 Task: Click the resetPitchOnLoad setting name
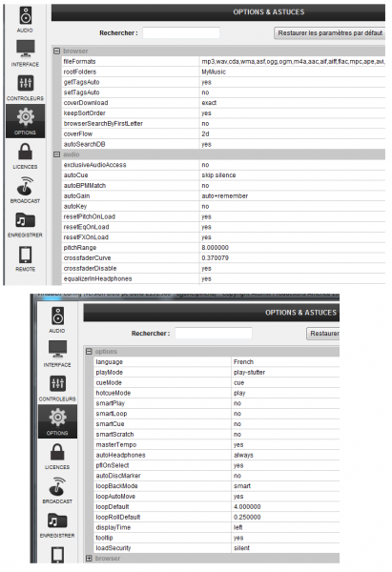tap(90, 216)
